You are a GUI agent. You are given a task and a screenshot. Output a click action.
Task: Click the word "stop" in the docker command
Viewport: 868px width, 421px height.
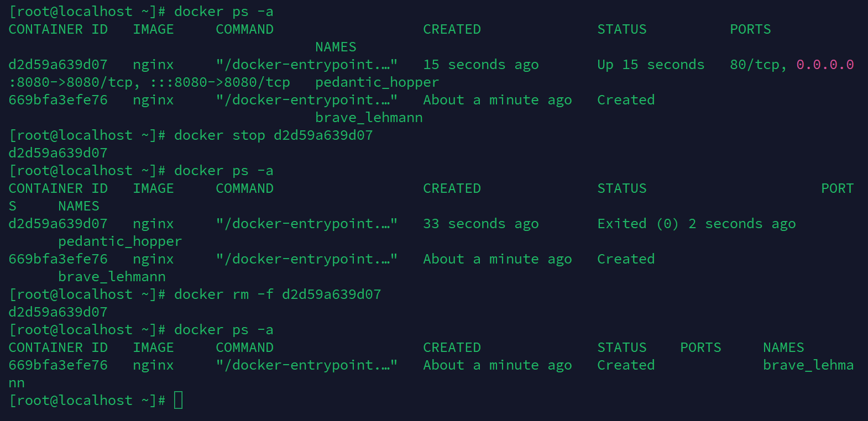(x=248, y=135)
